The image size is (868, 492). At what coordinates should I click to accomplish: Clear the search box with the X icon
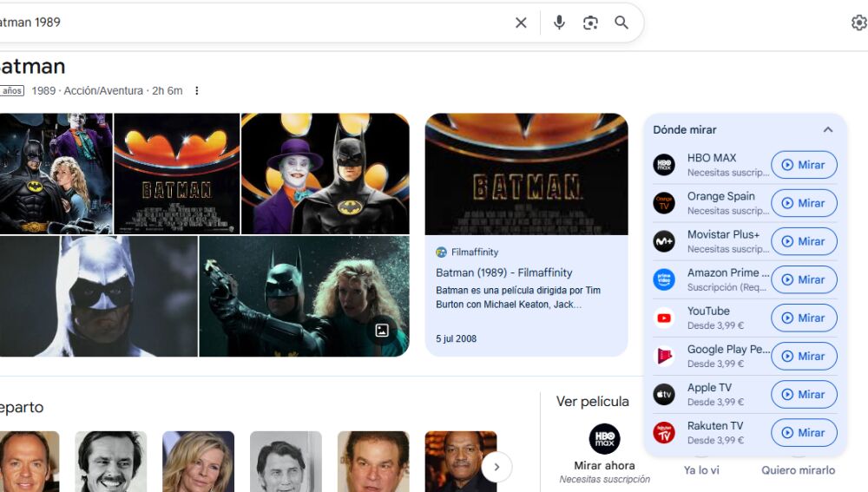[521, 23]
